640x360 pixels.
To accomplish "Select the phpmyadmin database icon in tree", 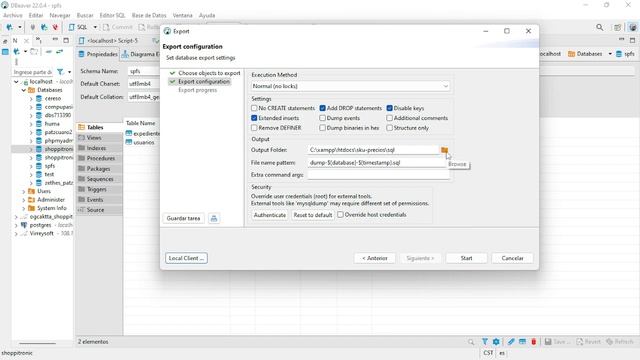I will coord(39,140).
